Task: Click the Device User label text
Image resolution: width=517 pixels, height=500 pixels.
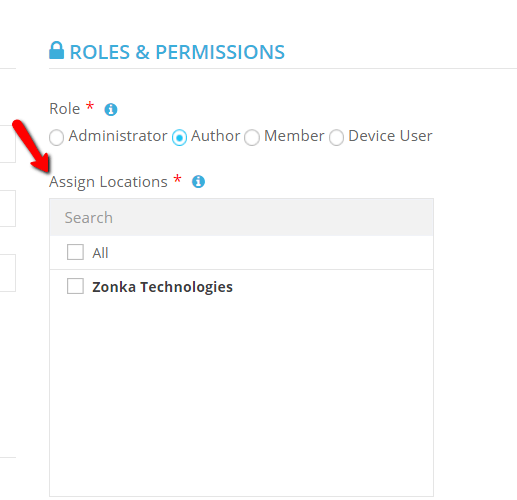Action: click(x=390, y=136)
